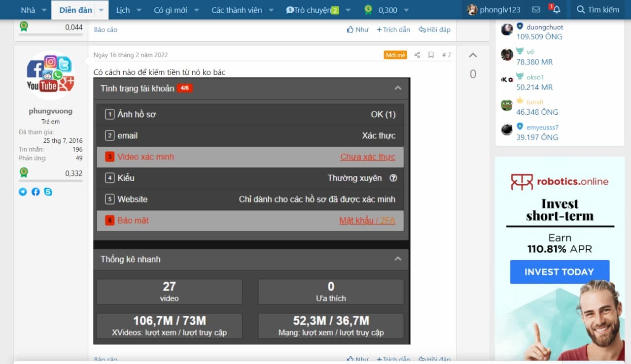Collapse the Thống kê nhanh panel
Viewport: 631px width, 364px height.
[398, 259]
